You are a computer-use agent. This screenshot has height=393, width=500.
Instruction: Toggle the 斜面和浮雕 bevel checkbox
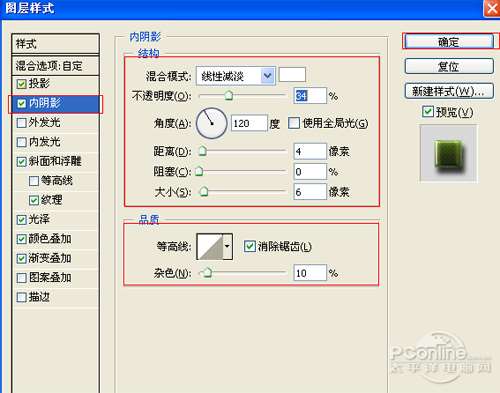pos(21,162)
